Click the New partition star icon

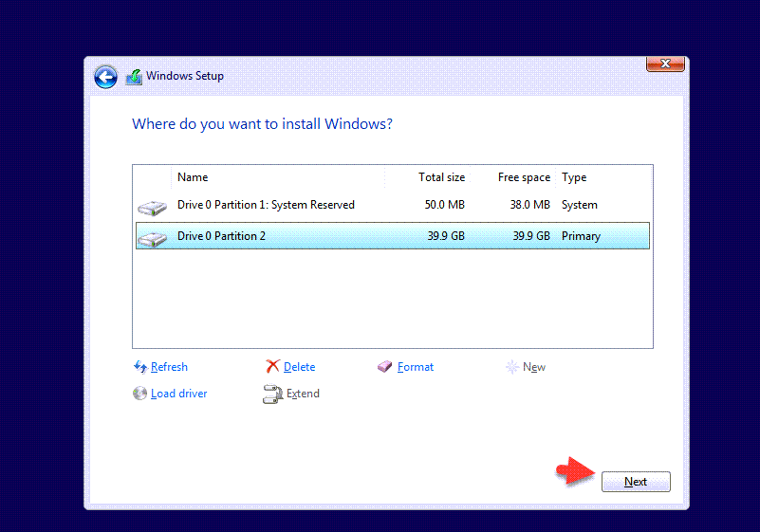pos(512,367)
